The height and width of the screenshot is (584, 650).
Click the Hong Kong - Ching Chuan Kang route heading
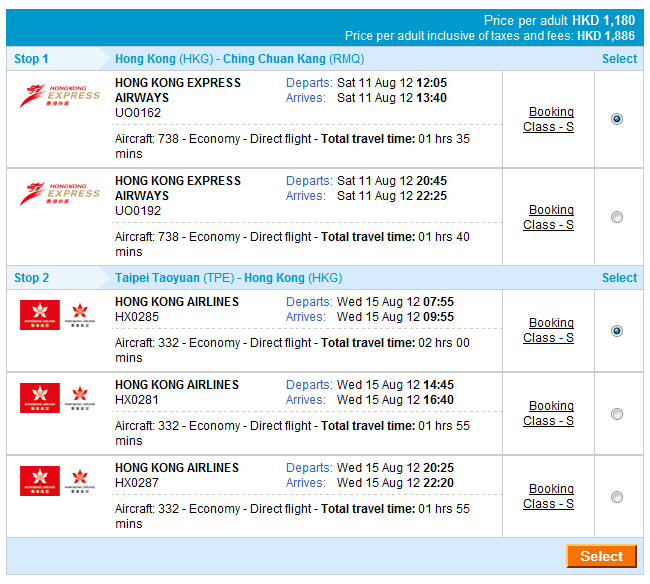click(239, 59)
